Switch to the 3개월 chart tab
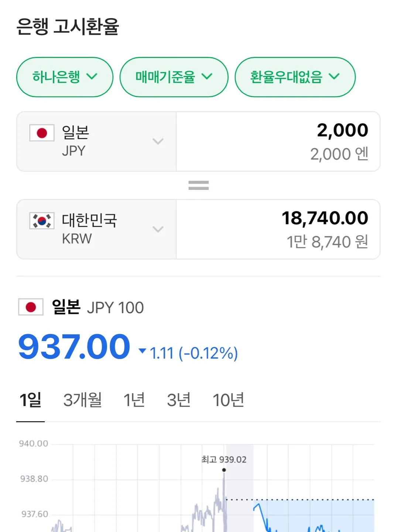The image size is (397, 532). [83, 400]
